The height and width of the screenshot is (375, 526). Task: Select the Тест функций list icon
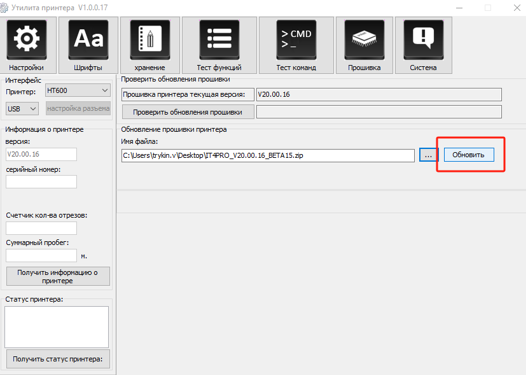[x=219, y=40]
